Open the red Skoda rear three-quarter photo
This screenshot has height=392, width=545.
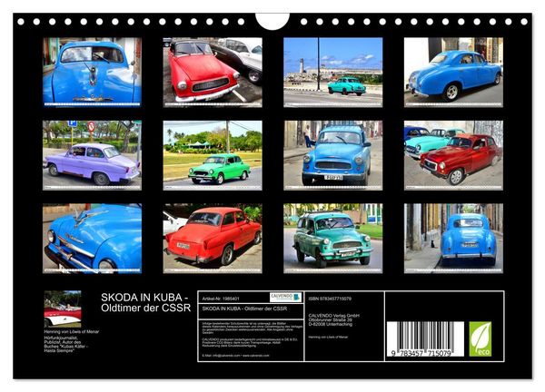213,238
